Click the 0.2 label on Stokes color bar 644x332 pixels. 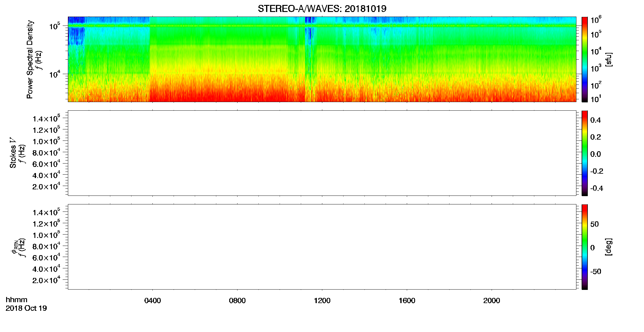click(595, 137)
